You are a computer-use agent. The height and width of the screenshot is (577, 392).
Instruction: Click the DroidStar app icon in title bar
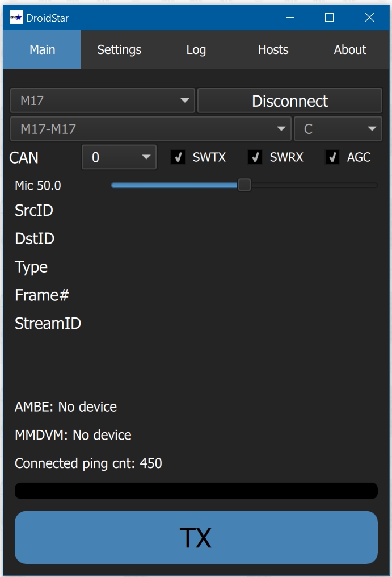pos(16,18)
